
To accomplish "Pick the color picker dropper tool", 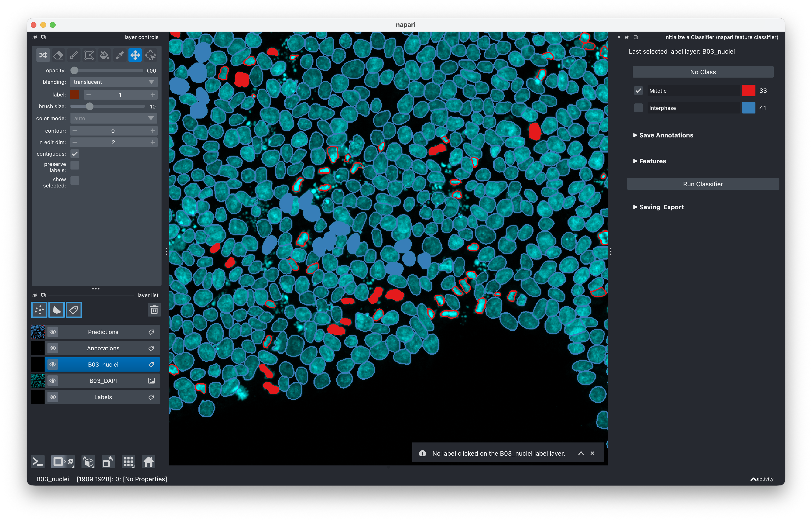I will [x=120, y=55].
